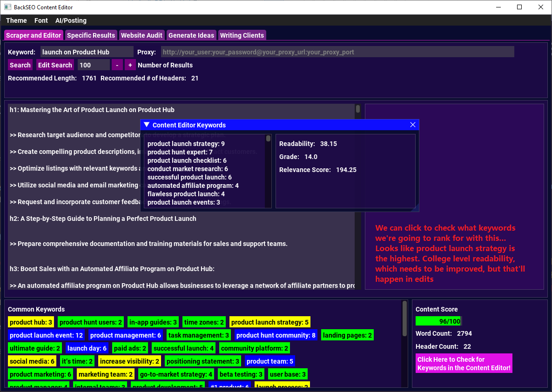Click the 'successful launch: 4' keyword tag
Viewport: 552px width, 392px height.
(184, 348)
